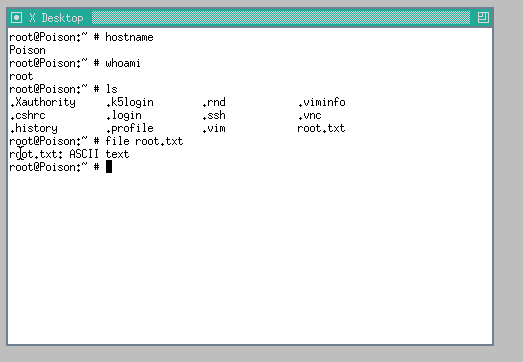Viewport: 523px width, 362px height.
Task: Click the 'ls' command text
Action: click(112, 89)
